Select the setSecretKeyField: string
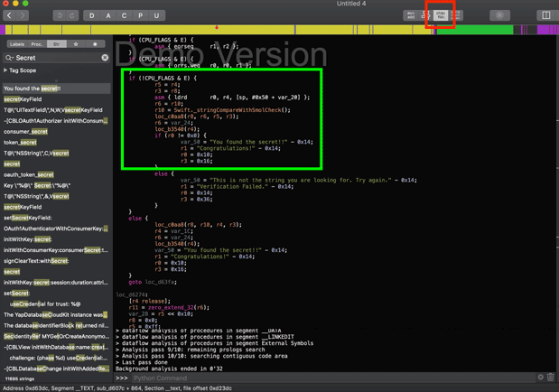 [56, 218]
